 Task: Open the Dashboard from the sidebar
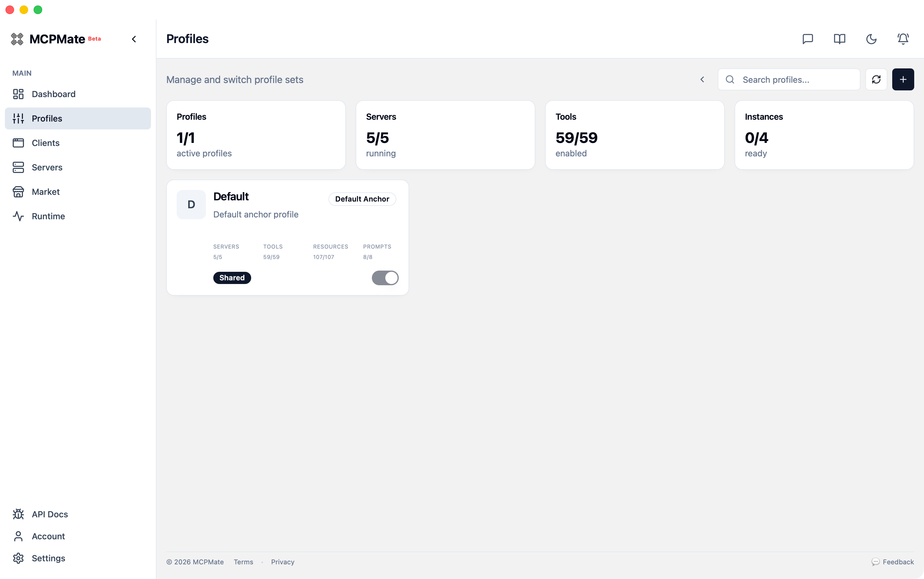pyautogui.click(x=53, y=94)
